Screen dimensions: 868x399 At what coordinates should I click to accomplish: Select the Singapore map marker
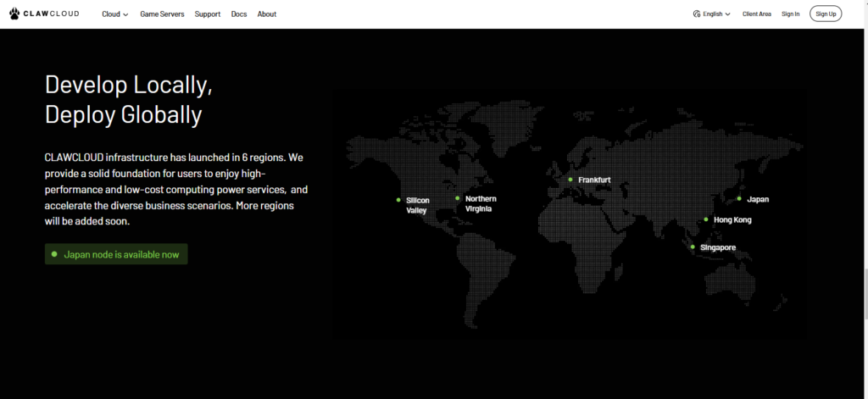coord(693,247)
